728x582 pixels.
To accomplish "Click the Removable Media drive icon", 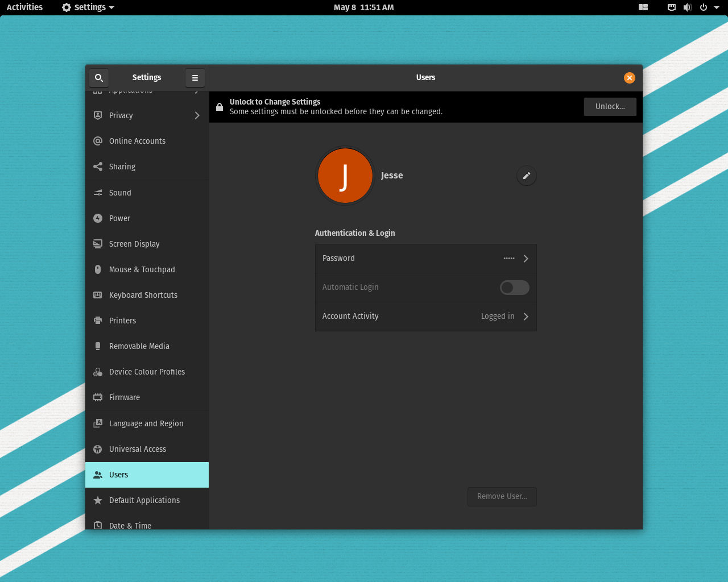I will coord(98,346).
